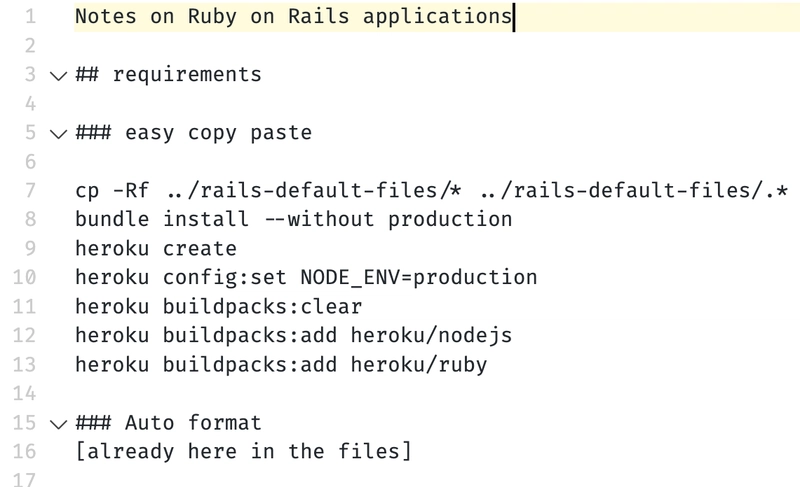Click line number 7 in the gutter

[x=30, y=191]
